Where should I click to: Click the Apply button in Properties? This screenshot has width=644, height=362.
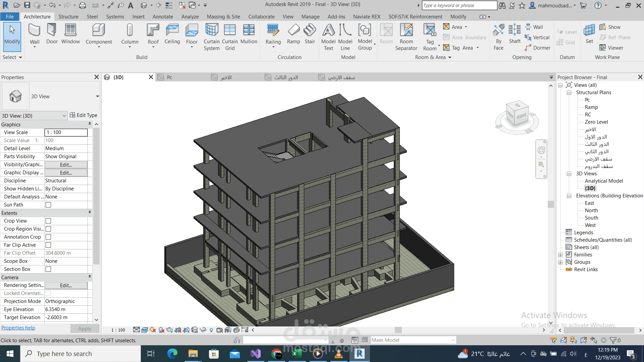85,329
